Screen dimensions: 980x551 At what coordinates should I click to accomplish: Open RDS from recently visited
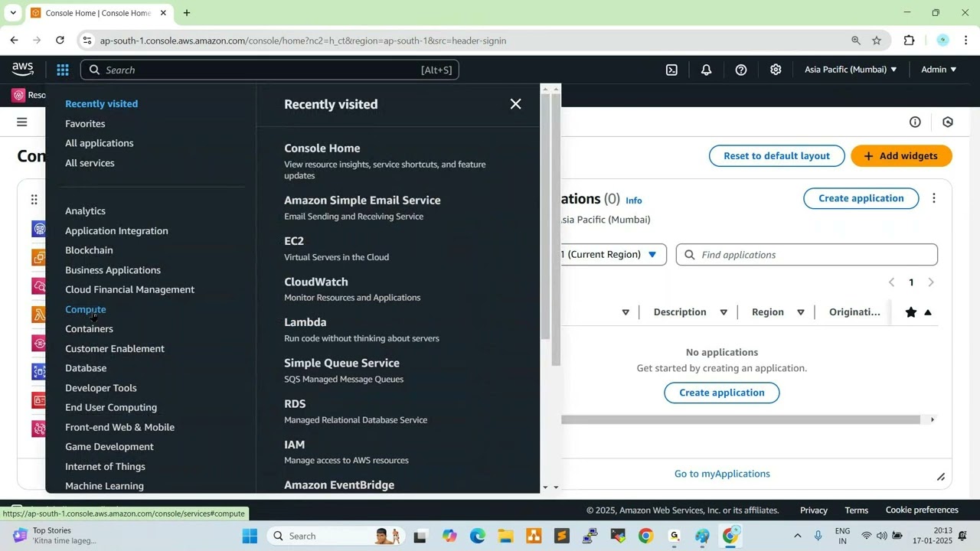[x=295, y=404]
